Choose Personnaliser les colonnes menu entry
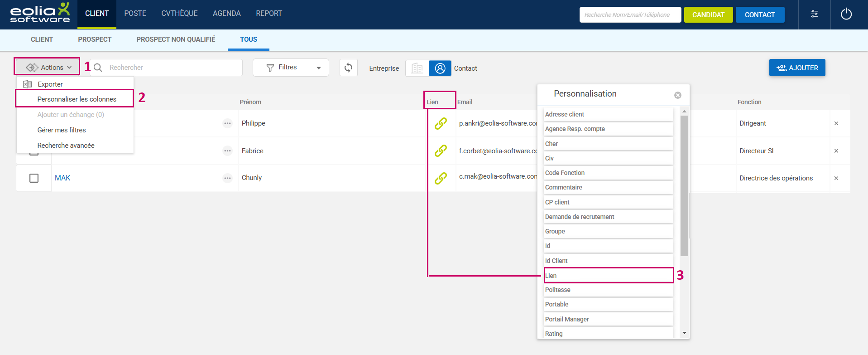Image resolution: width=868 pixels, height=355 pixels. [77, 99]
